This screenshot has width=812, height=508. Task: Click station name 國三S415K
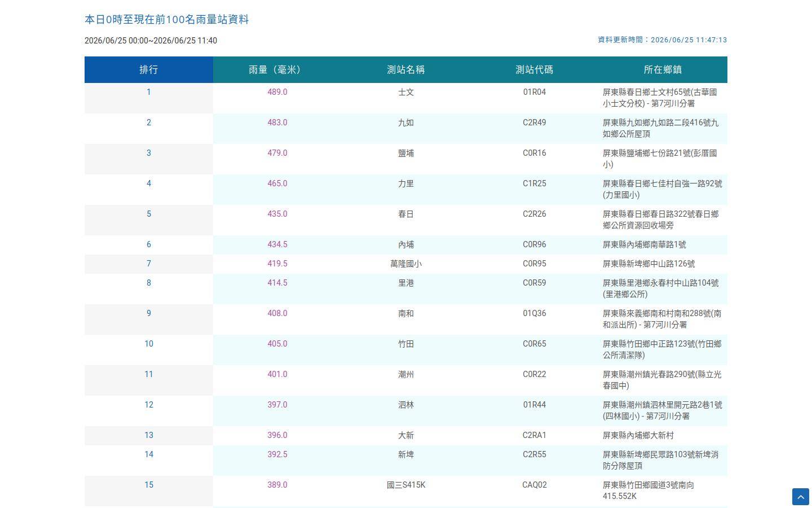pyautogui.click(x=406, y=485)
